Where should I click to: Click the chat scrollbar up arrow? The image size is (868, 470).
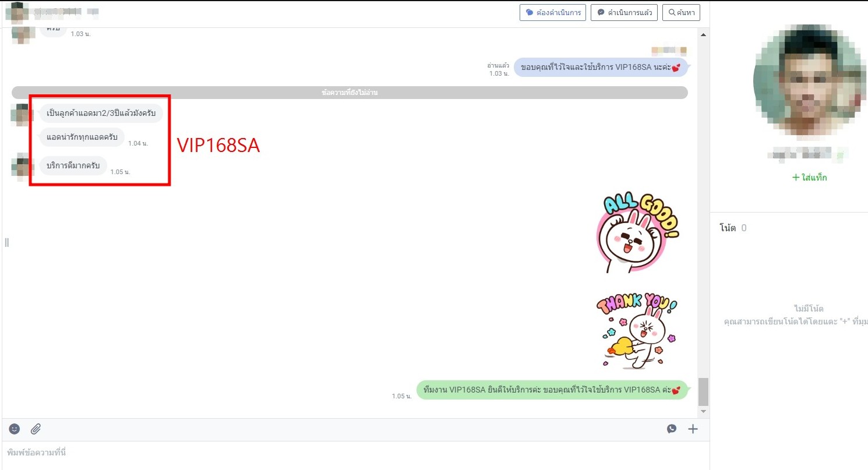click(x=703, y=36)
